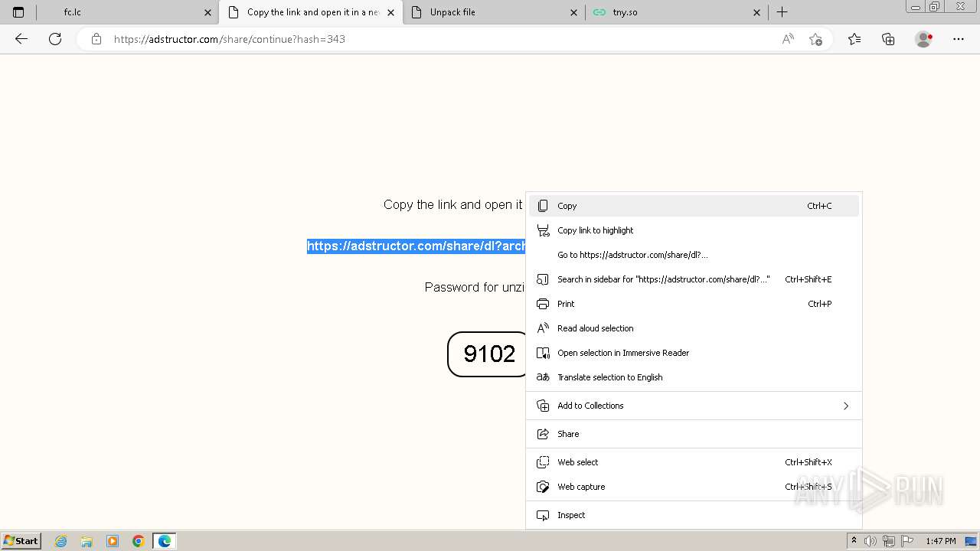
Task: Go back to previous page
Action: tap(21, 39)
